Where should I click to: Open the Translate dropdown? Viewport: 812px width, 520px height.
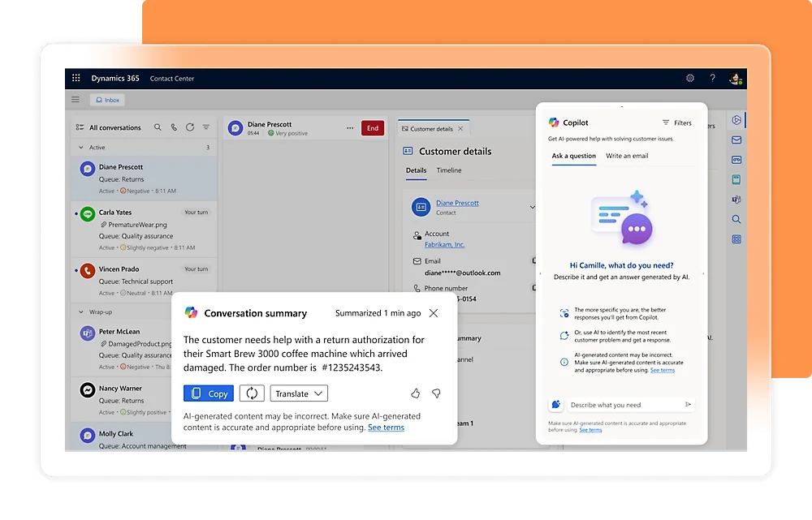[x=299, y=393]
